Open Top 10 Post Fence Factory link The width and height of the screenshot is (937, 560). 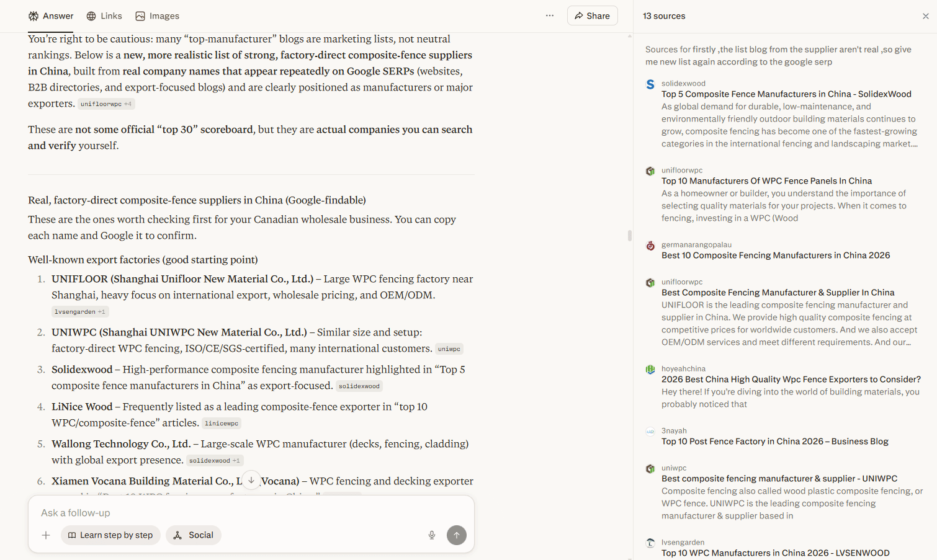pos(774,442)
